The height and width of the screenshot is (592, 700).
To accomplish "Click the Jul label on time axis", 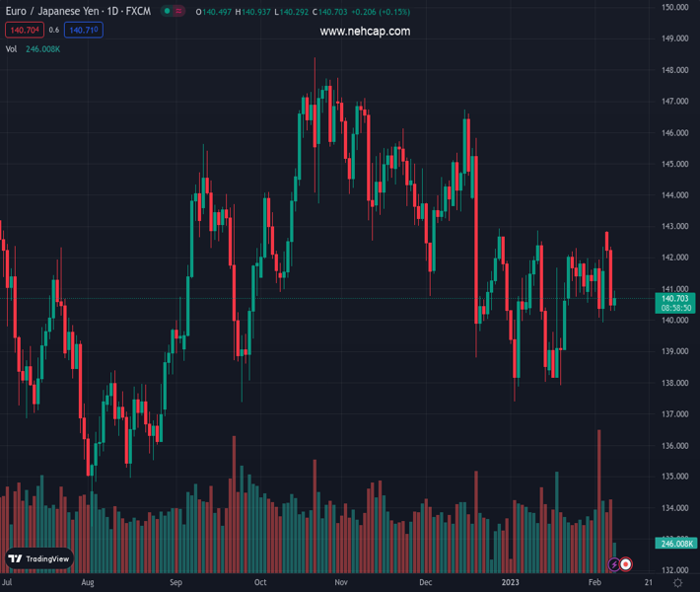I will coord(7,582).
